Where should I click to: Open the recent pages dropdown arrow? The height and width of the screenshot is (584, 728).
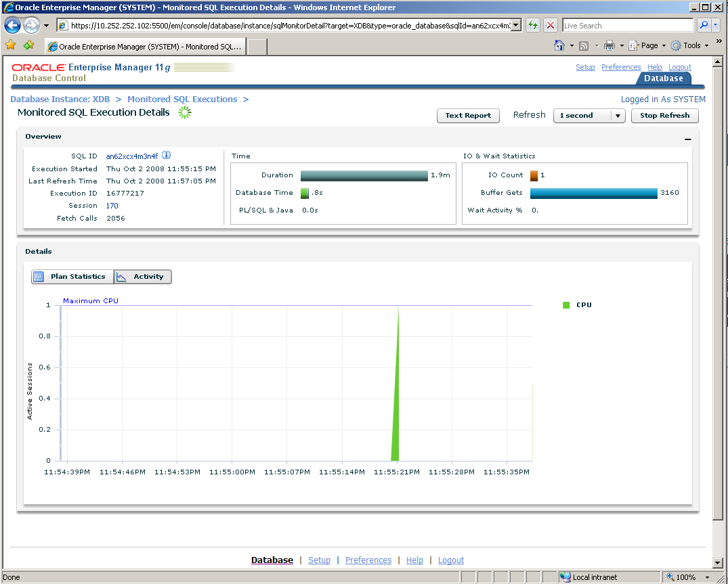[x=46, y=26]
